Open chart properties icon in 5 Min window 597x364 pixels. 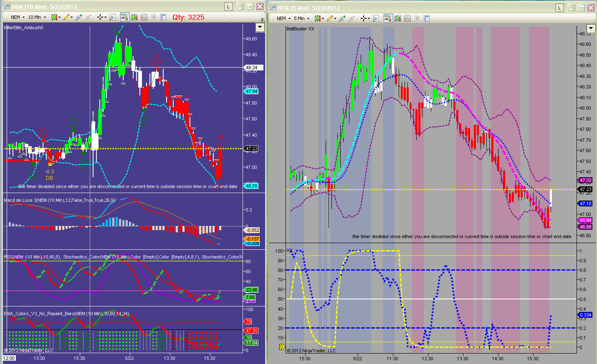point(427,18)
